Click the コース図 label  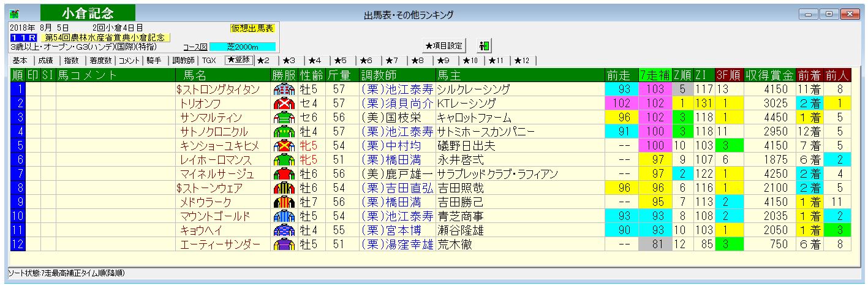(195, 47)
